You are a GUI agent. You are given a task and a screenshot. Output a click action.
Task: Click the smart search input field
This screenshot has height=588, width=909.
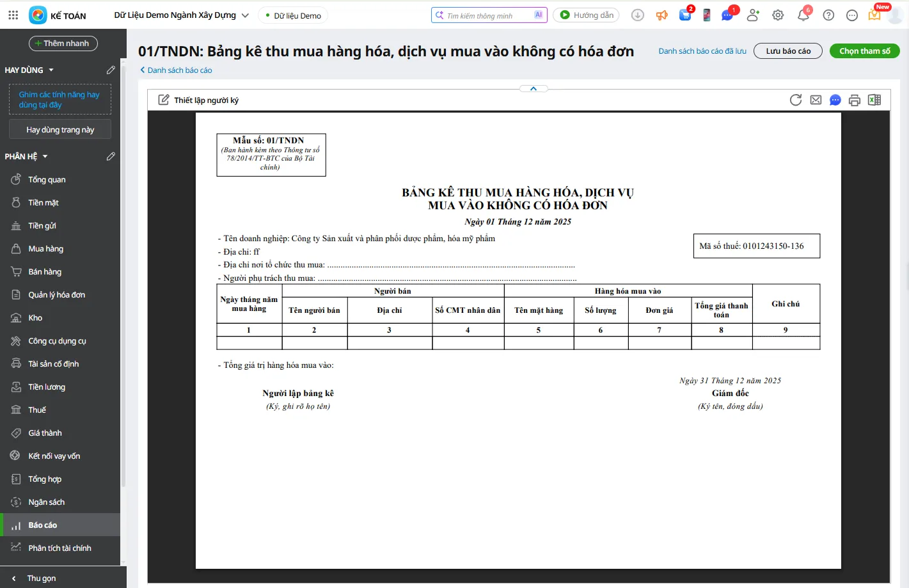[489, 14]
